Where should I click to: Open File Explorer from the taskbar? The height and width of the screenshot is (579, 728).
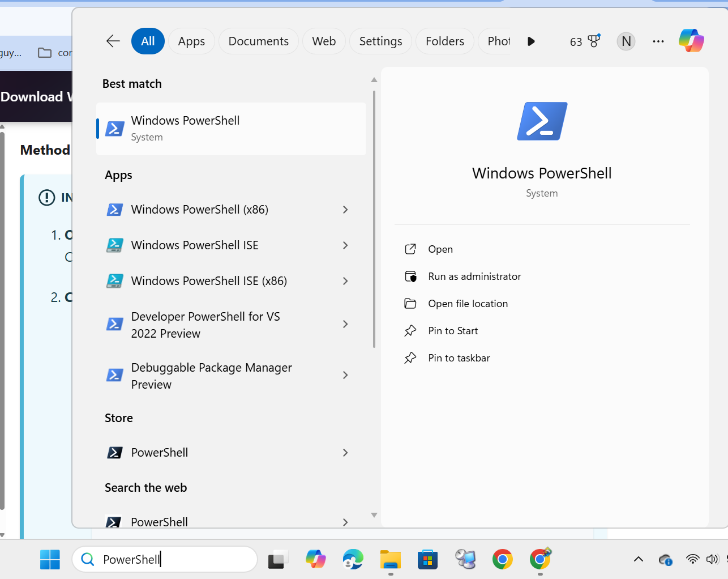click(x=390, y=560)
